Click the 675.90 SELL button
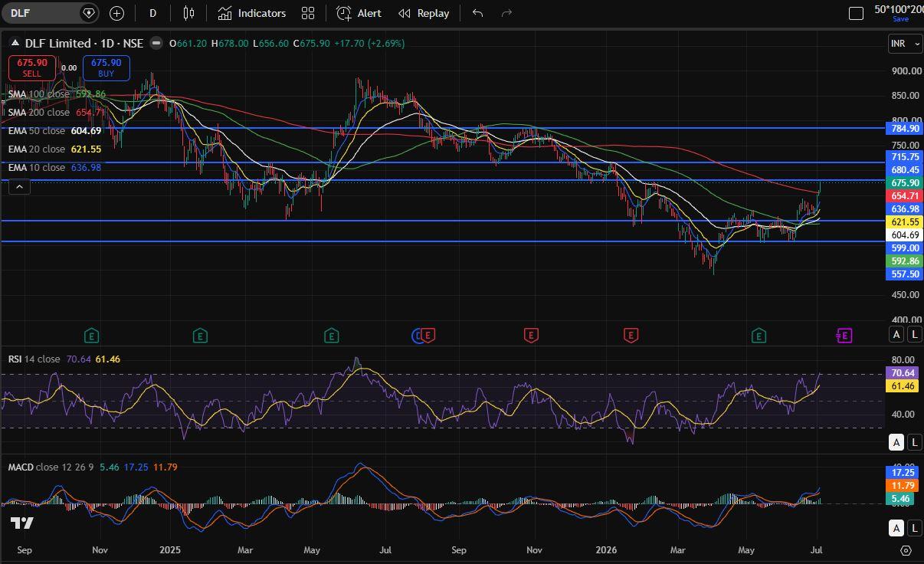Viewport: 924px width, 564px height. click(x=32, y=67)
